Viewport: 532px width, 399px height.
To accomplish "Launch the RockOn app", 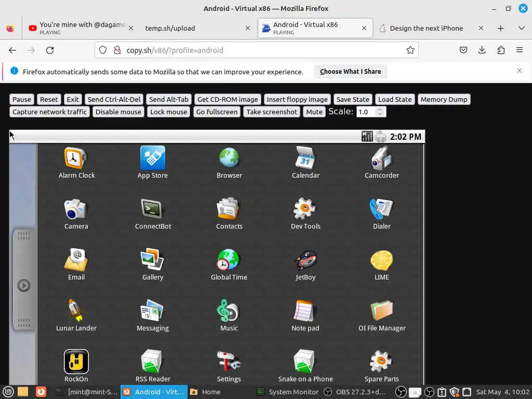I will [x=76, y=366].
